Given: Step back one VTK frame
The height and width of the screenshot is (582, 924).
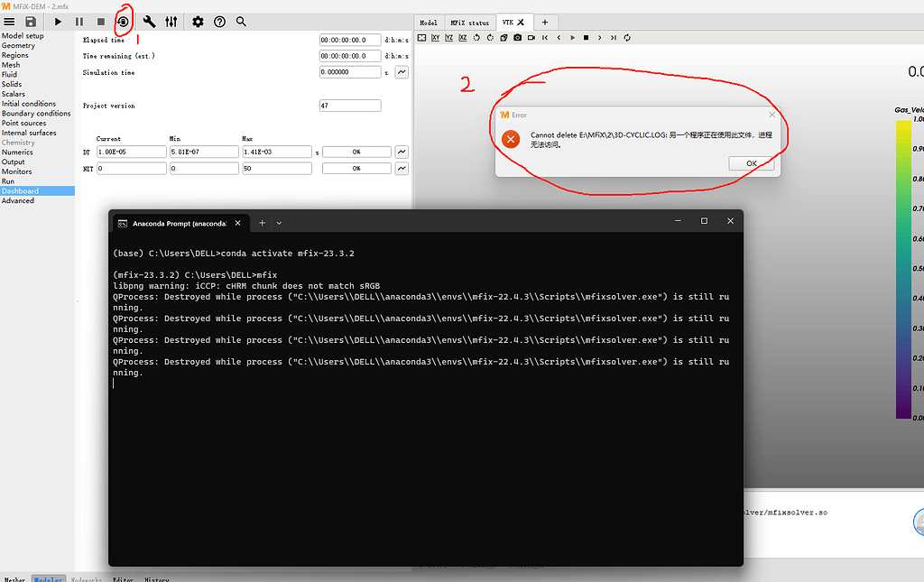Looking at the screenshot, I should (559, 38).
